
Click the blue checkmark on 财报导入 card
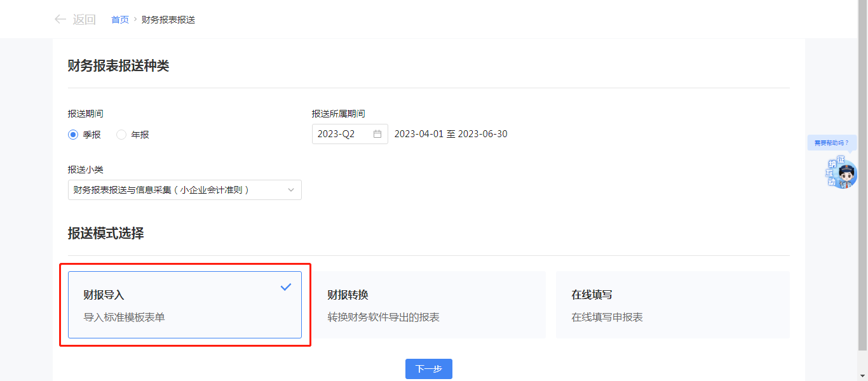(x=286, y=287)
